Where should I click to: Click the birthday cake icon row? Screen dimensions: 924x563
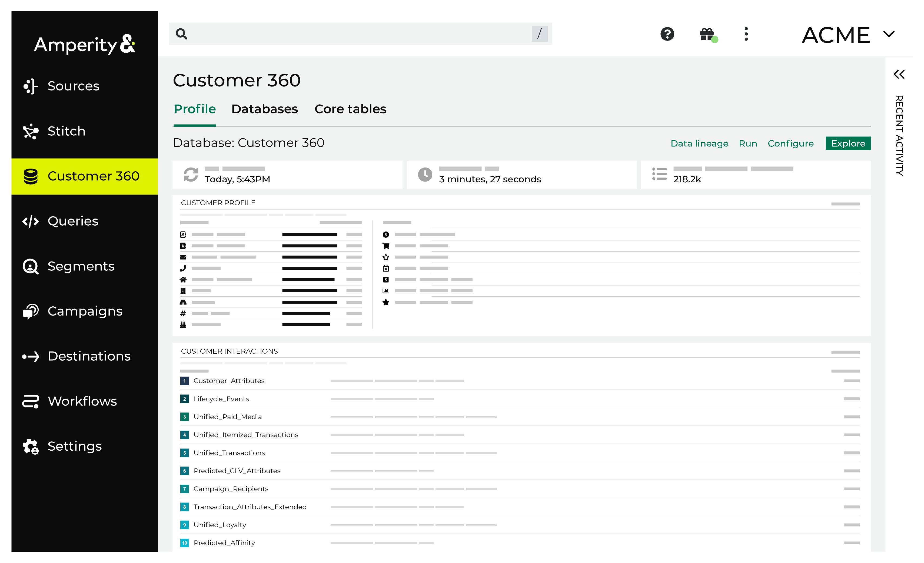pos(271,325)
